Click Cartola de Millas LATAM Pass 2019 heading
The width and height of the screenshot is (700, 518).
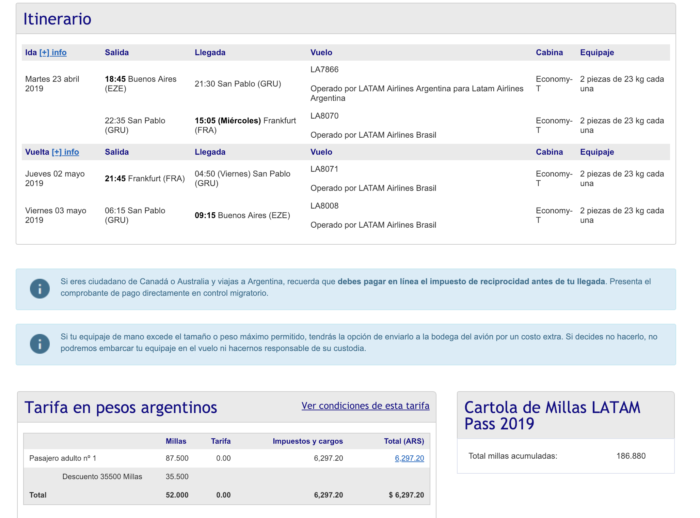point(553,415)
